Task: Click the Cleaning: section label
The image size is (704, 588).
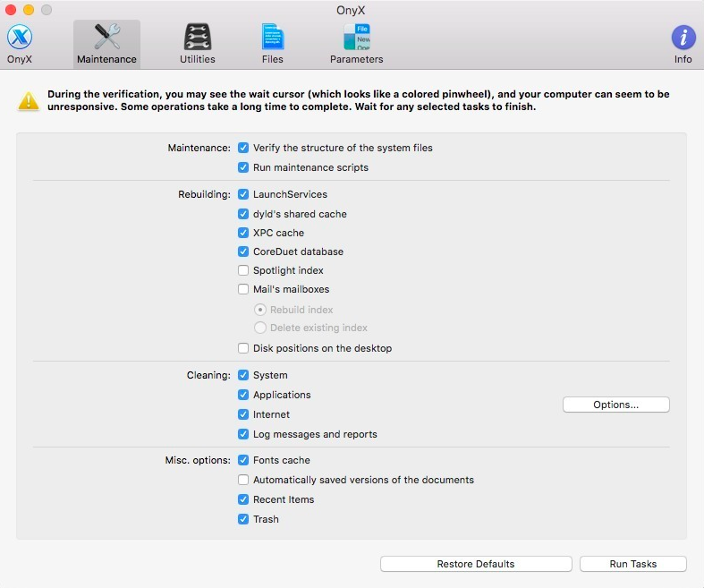Action: pyautogui.click(x=208, y=375)
